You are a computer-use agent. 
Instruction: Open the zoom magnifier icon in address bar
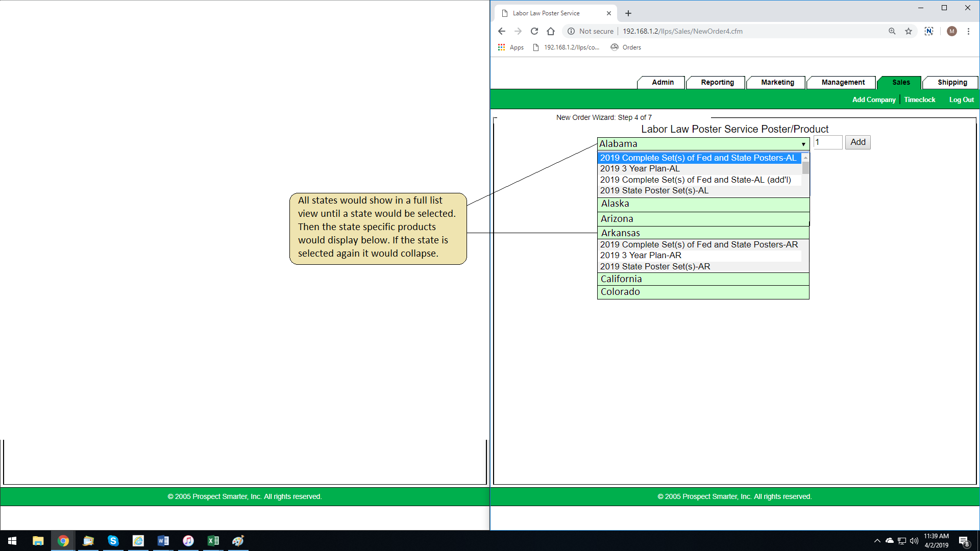pyautogui.click(x=892, y=31)
